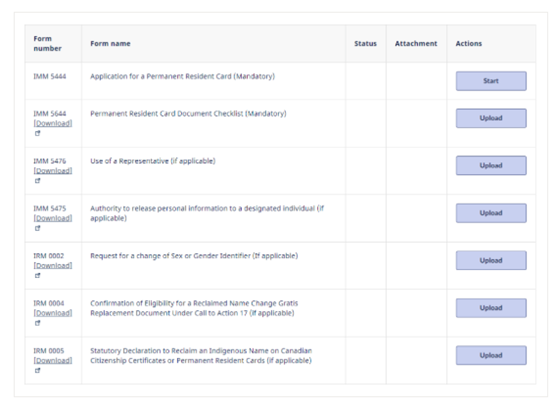This screenshot has width=558, height=410.
Task: Click the external link icon under IMM 5476
Action: (37, 181)
